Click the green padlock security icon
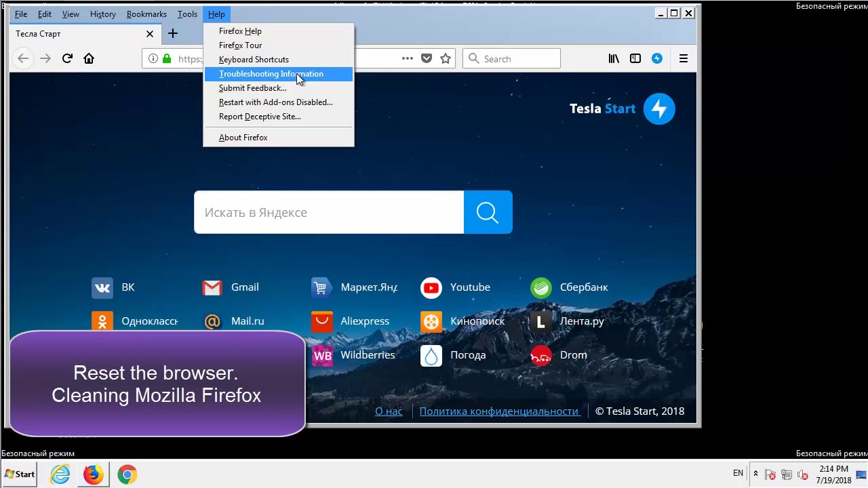Image resolution: width=868 pixels, height=488 pixels. (x=167, y=58)
